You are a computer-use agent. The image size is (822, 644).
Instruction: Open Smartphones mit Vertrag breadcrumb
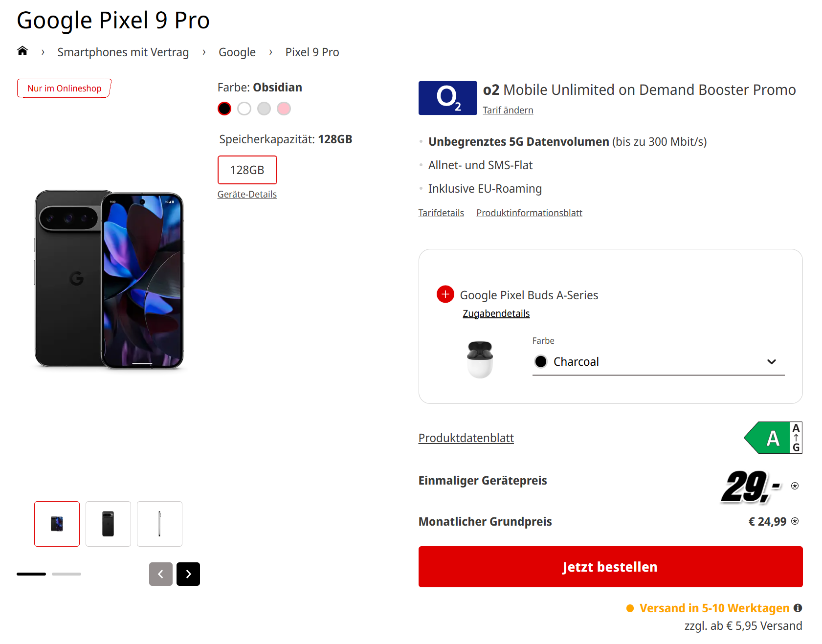click(x=123, y=52)
